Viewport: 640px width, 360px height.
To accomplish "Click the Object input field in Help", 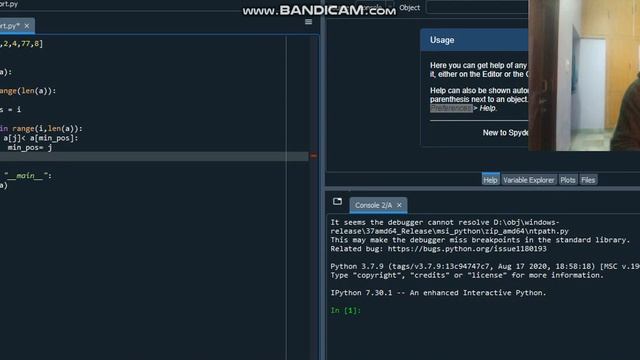I will [477, 8].
